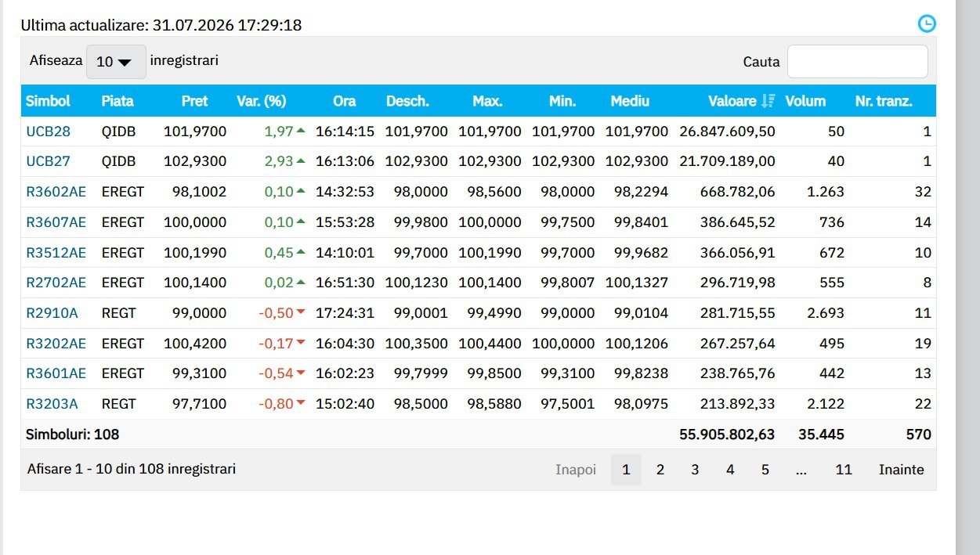This screenshot has width=980, height=555.
Task: Focus the Cauta search field
Action: [857, 62]
